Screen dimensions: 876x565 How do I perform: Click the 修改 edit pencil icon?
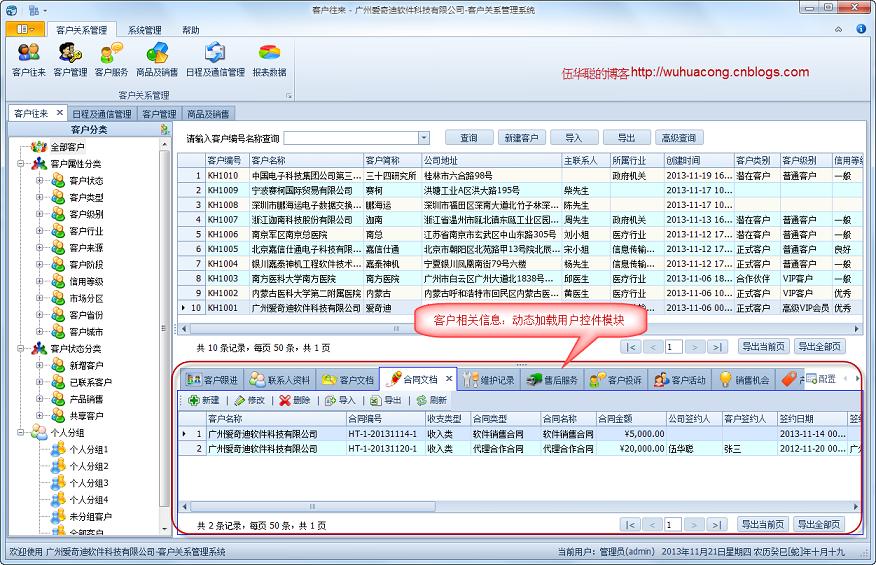click(x=240, y=400)
